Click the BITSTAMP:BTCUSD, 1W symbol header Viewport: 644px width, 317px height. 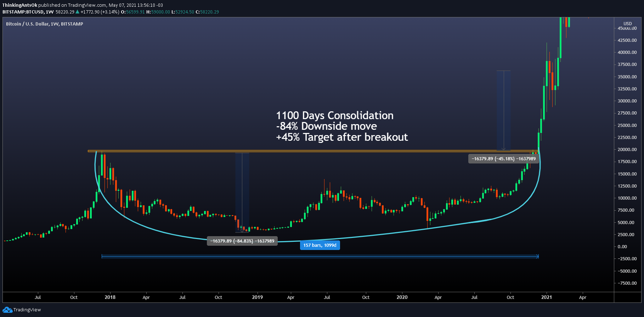[28, 12]
